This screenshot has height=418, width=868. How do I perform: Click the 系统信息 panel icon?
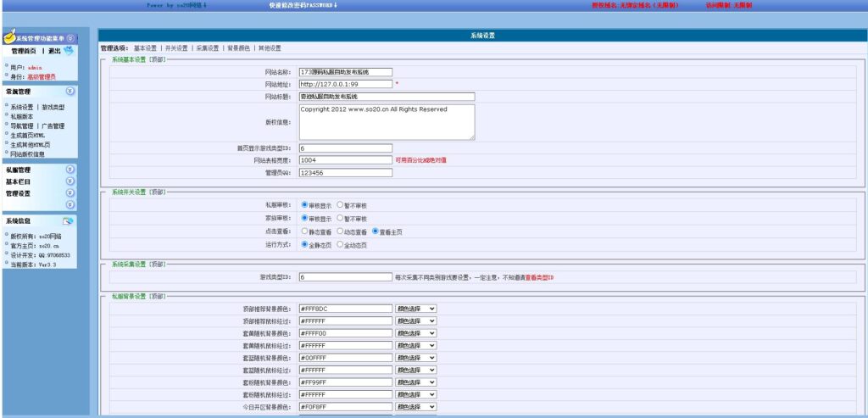[68, 221]
